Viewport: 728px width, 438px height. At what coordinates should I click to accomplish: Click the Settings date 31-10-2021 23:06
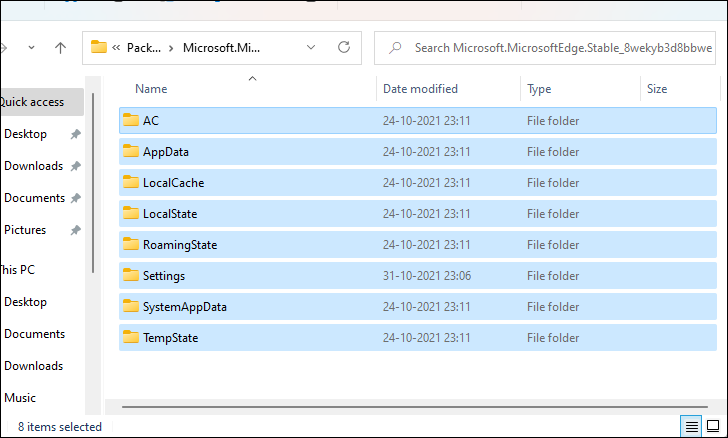pyautogui.click(x=427, y=276)
